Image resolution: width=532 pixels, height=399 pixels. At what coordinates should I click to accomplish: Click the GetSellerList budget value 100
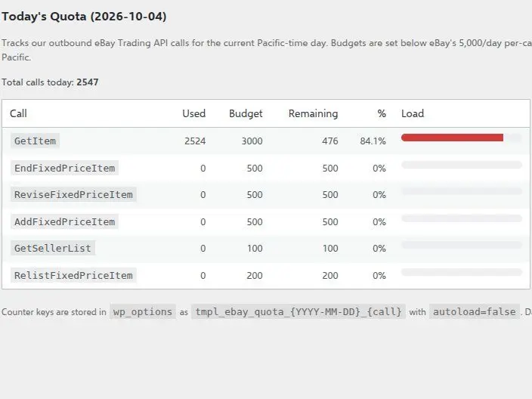point(255,249)
